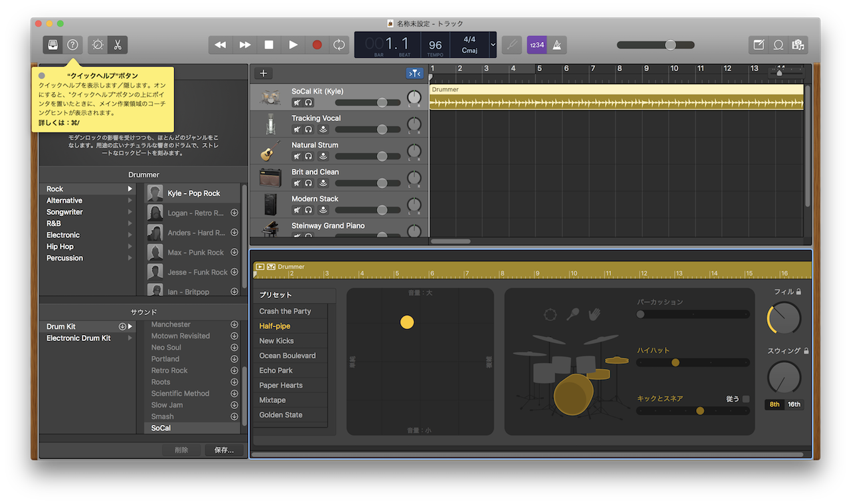The height and width of the screenshot is (504, 851).
Task: Select the Golden State preset
Action: (x=290, y=415)
